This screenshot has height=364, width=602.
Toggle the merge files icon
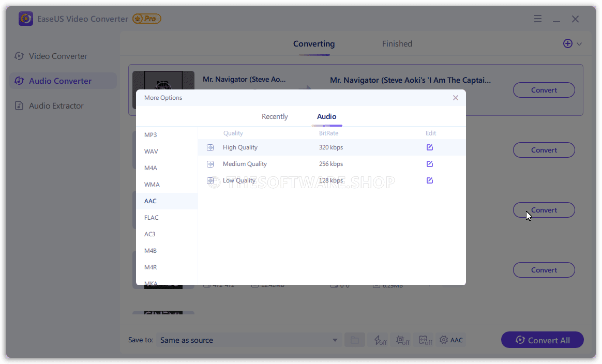[x=425, y=340]
